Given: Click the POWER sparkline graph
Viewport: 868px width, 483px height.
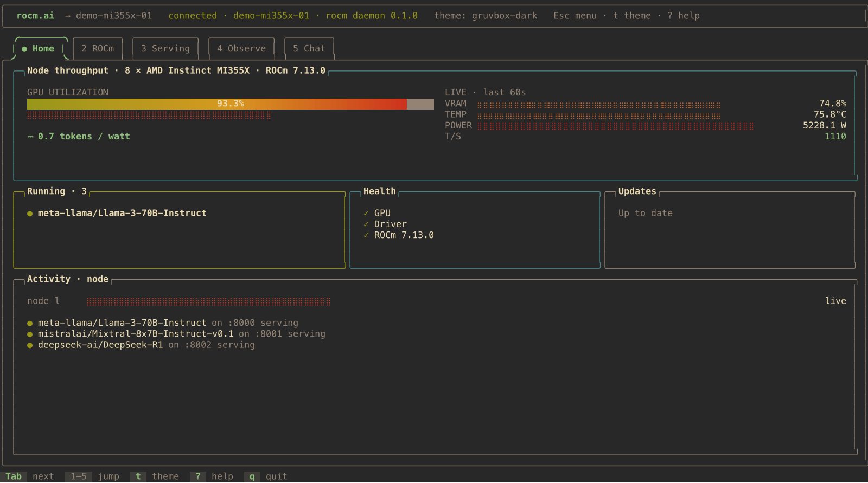Looking at the screenshot, I should [x=616, y=126].
